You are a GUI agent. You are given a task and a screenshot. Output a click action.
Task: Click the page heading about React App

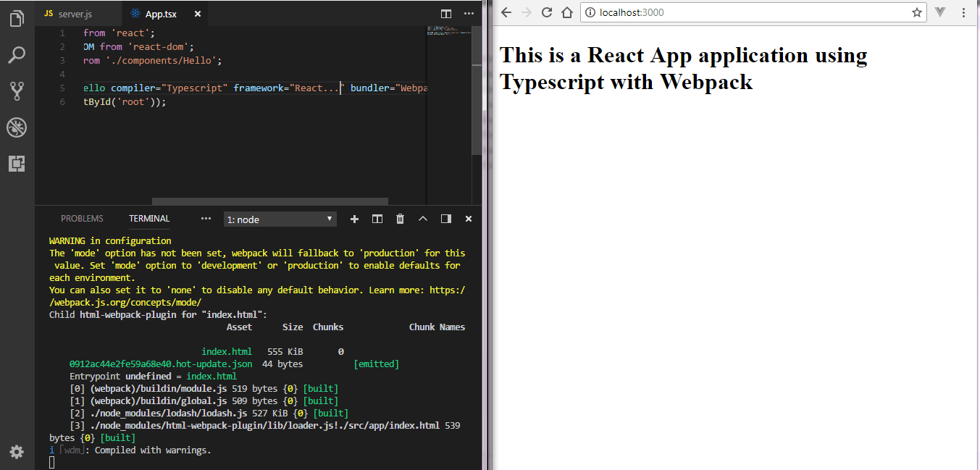pyautogui.click(x=683, y=68)
